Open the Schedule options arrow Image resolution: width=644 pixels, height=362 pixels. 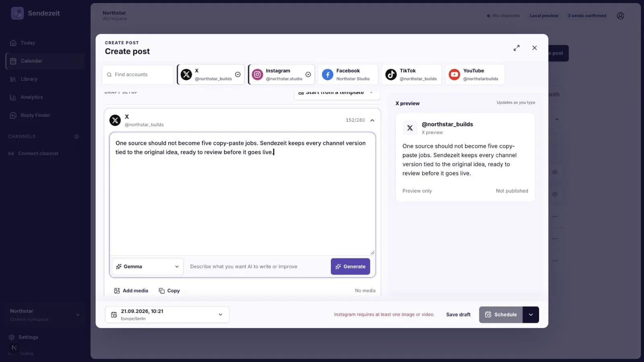click(x=531, y=315)
